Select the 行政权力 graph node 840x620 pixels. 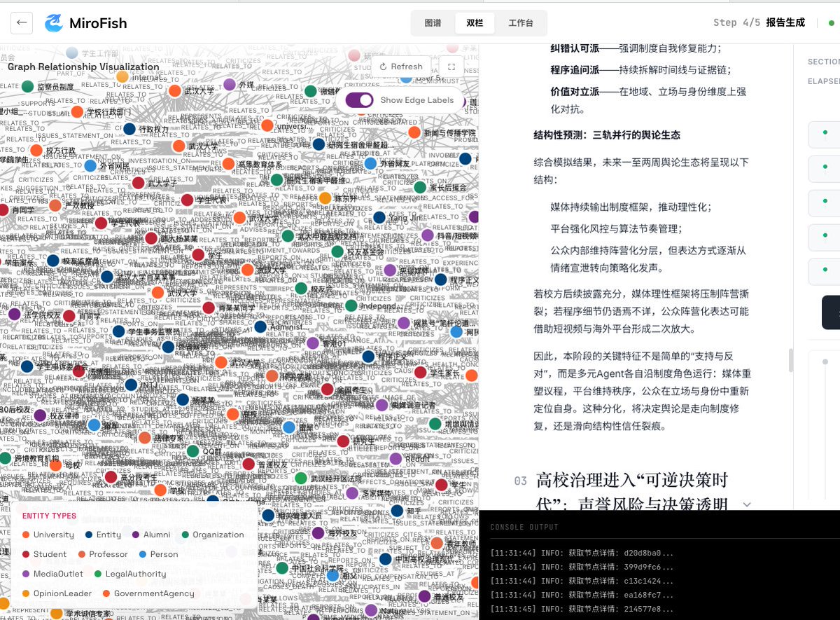pos(129,129)
